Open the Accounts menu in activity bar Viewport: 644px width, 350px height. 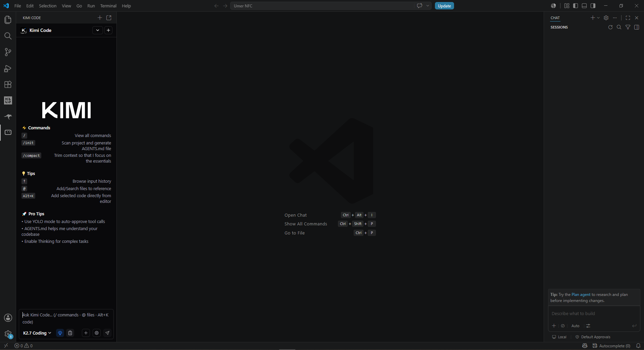8,318
